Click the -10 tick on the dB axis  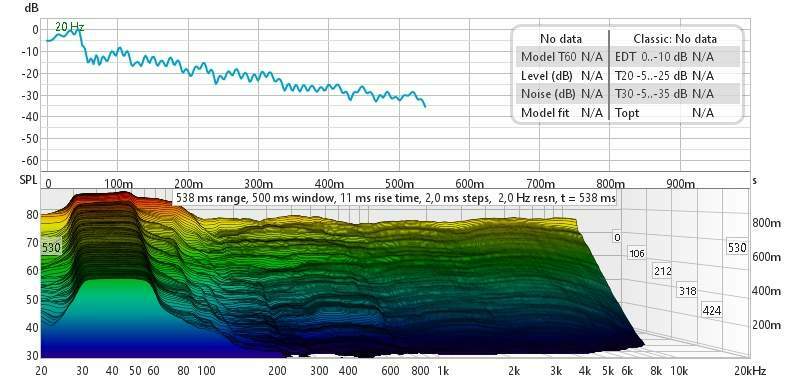pos(30,52)
